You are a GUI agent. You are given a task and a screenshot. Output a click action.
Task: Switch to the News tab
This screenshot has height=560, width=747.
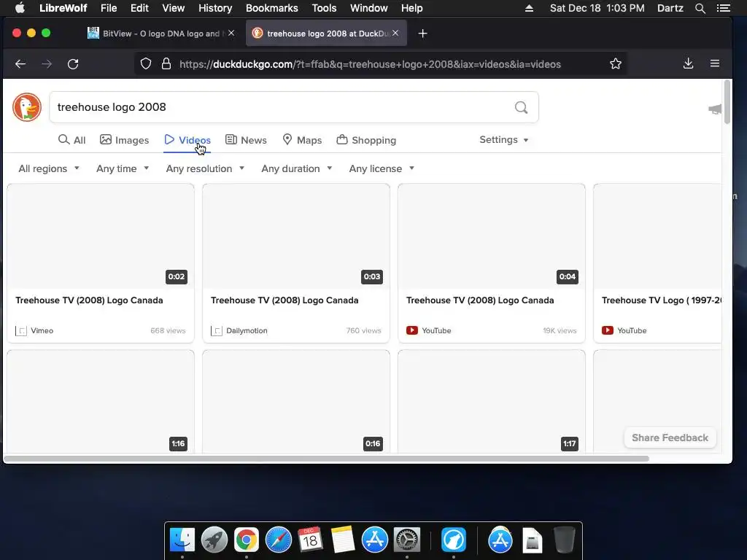[246, 140]
